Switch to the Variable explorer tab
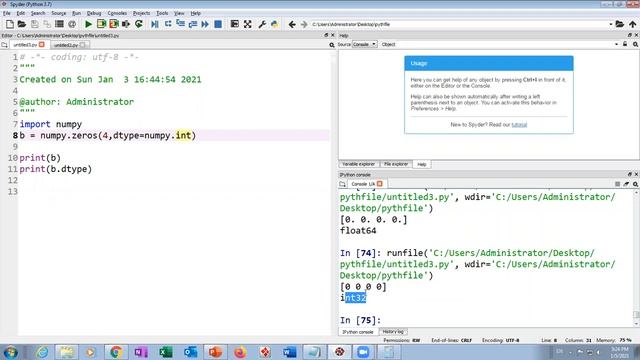The width and height of the screenshot is (640, 360). point(358,164)
